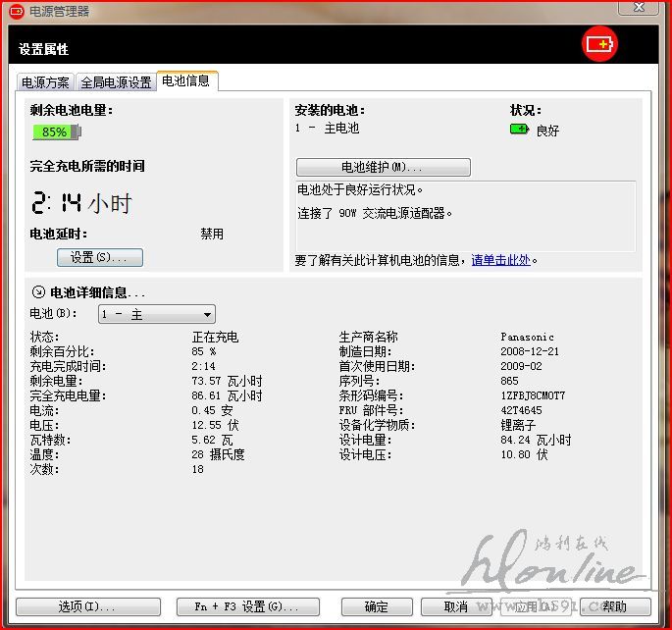Open 帮助 help
Image resolution: width=672 pixels, height=630 pixels.
click(x=615, y=606)
